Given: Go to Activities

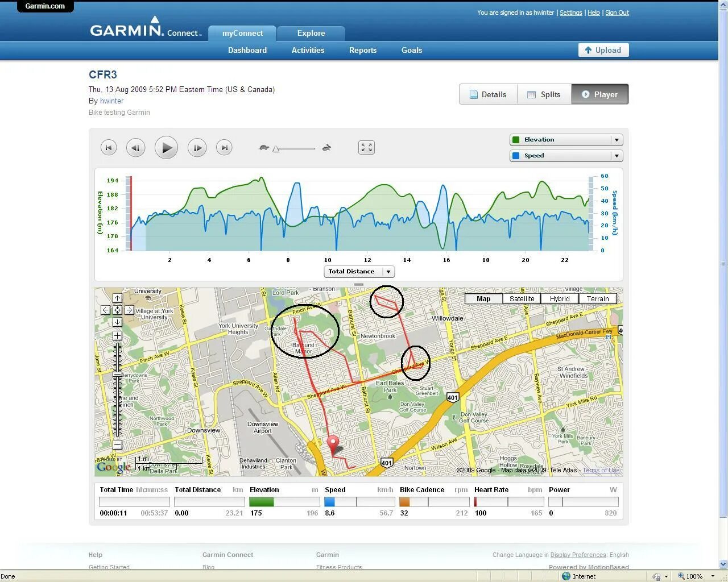Looking at the screenshot, I should coord(308,50).
